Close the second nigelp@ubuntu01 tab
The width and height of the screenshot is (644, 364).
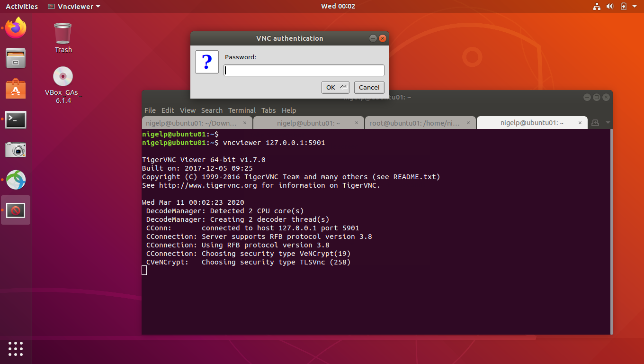357,123
